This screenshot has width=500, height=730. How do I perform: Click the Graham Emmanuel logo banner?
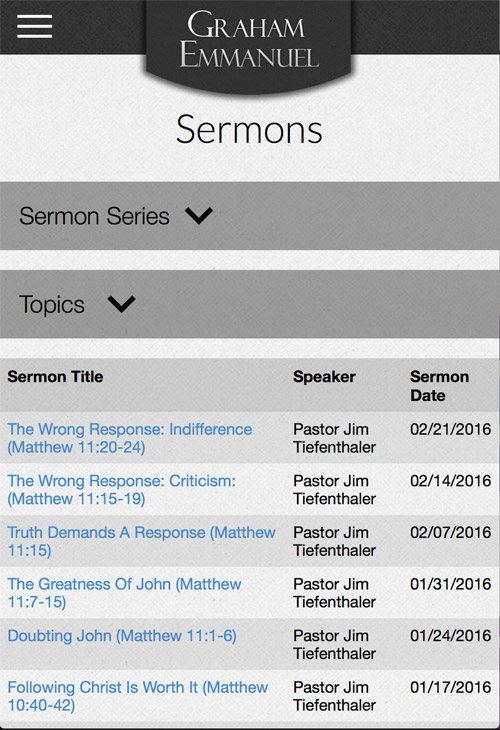(249, 46)
